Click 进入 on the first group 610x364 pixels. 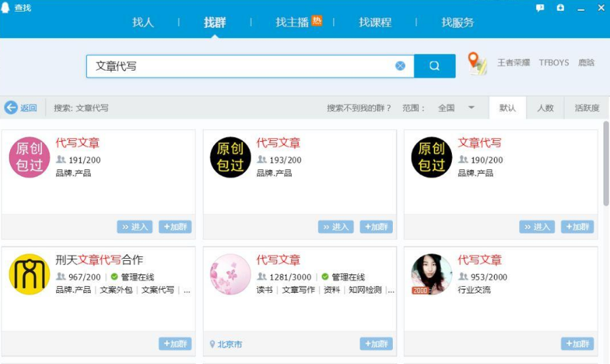pos(134,227)
